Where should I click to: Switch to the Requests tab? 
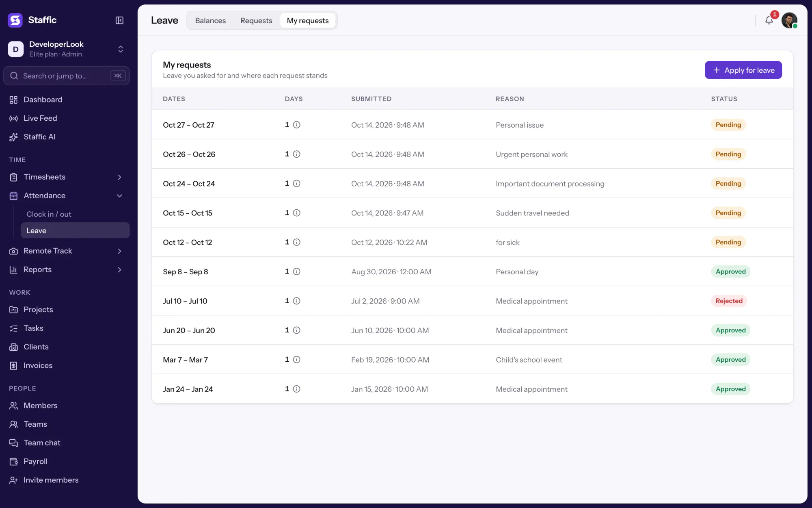[x=256, y=21]
